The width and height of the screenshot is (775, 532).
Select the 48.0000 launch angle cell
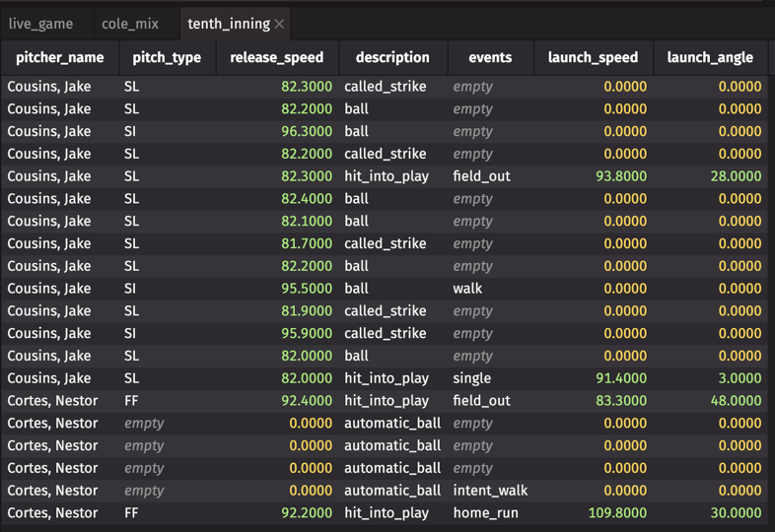coord(734,401)
